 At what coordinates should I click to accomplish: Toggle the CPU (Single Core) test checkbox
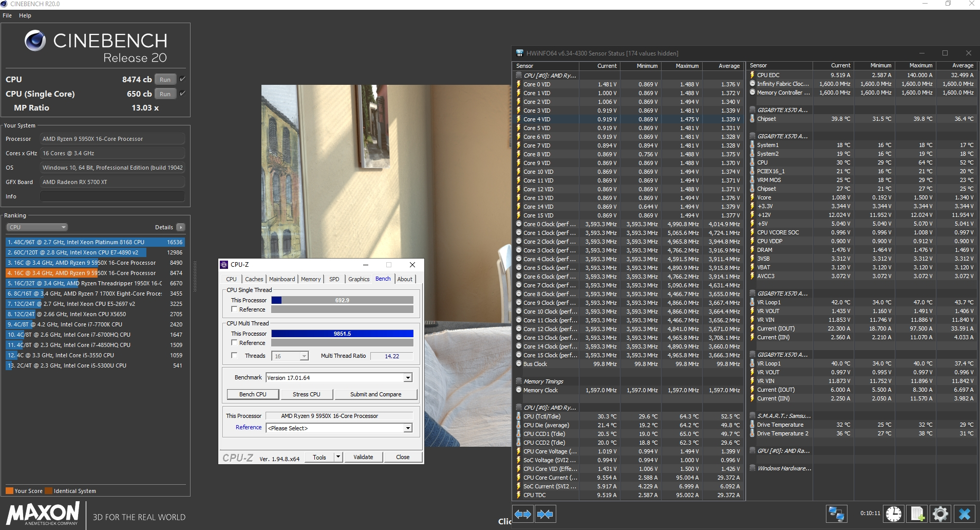coord(182,94)
